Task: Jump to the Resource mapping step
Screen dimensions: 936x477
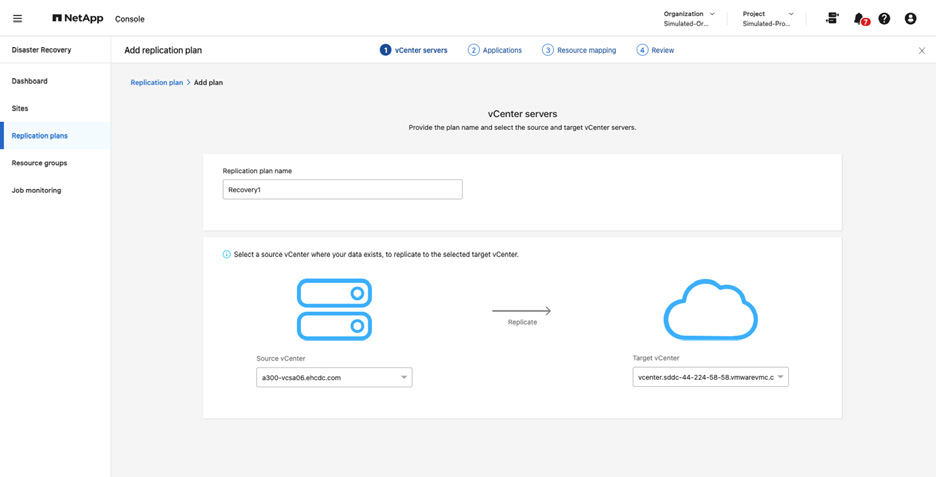Action: pos(579,50)
